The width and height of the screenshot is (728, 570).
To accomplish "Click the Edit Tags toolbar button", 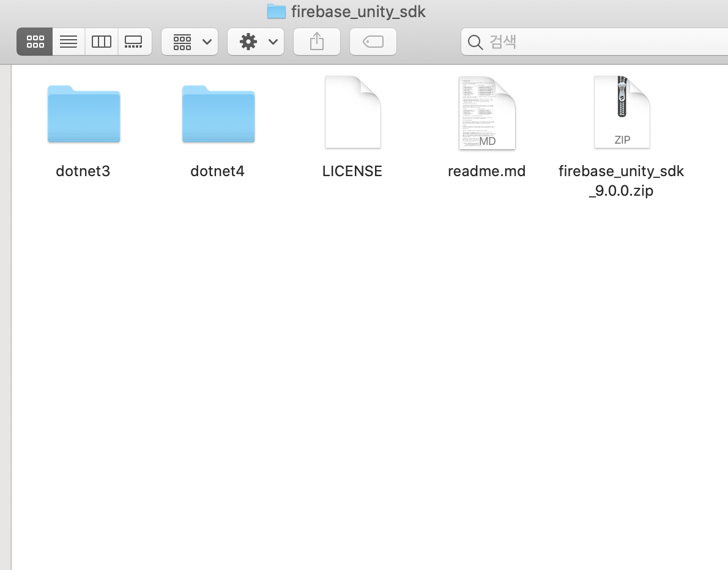I will (x=373, y=42).
